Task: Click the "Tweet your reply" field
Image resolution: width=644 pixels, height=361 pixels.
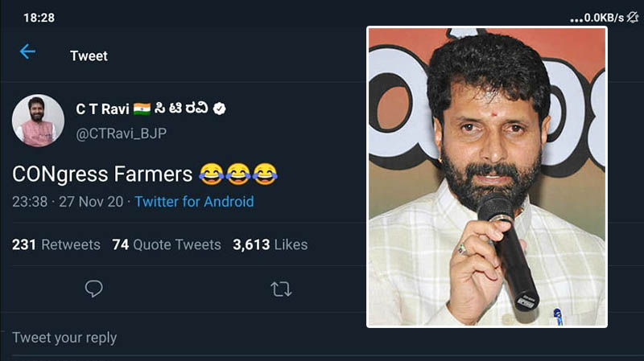Action: click(x=64, y=338)
